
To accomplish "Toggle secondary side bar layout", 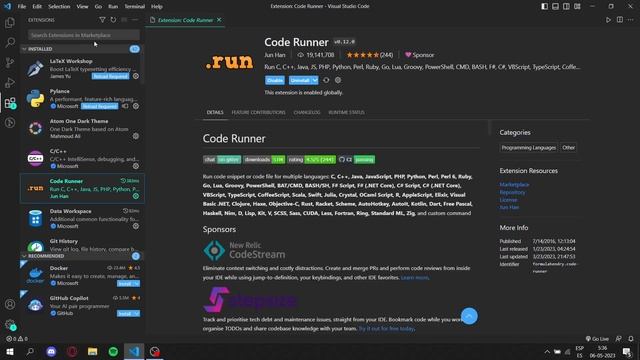I will tap(566, 6).
